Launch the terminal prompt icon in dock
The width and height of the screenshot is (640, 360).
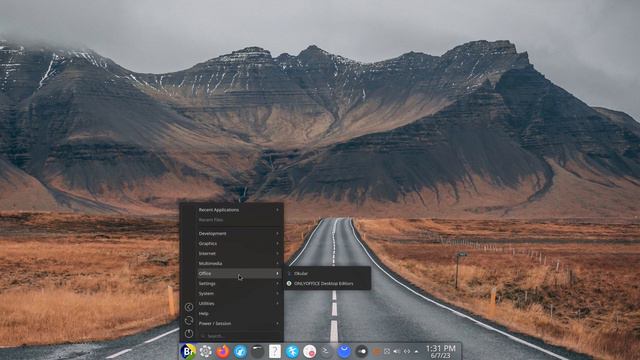tap(327, 351)
